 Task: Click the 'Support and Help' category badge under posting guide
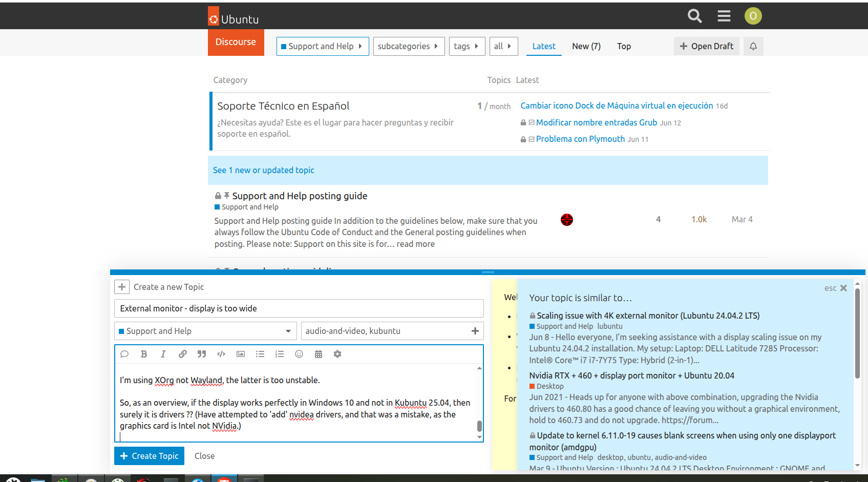(246, 207)
